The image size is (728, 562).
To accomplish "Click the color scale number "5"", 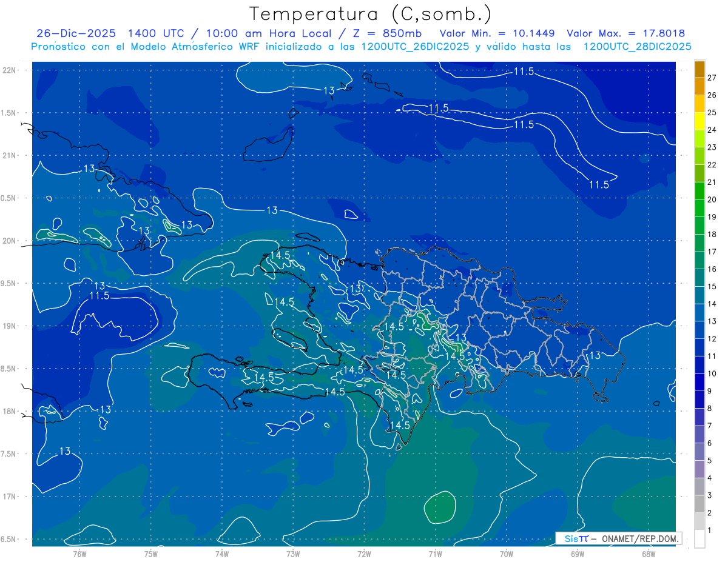I will (x=710, y=461).
